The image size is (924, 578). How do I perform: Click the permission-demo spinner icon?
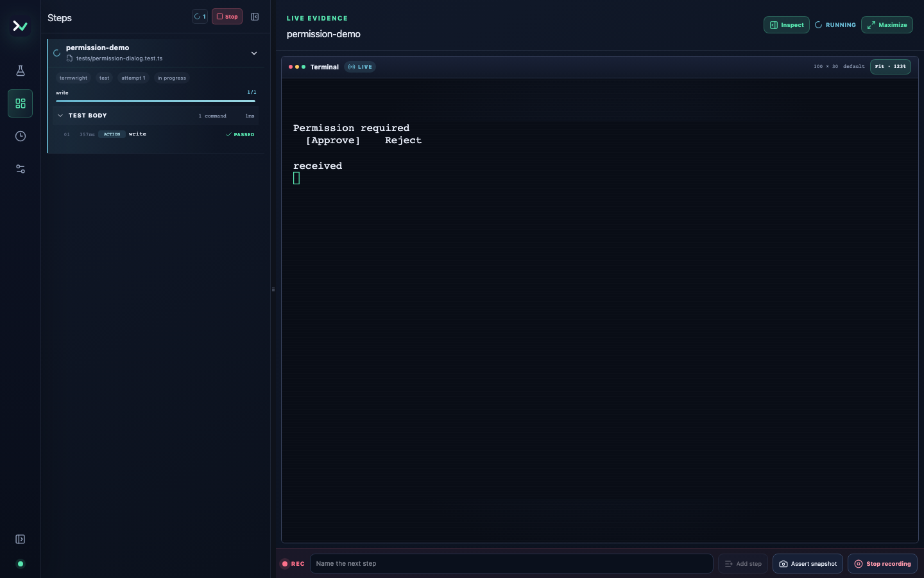tap(57, 53)
